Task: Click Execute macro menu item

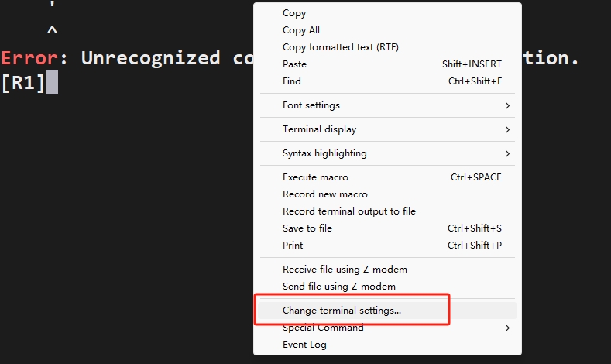Action: click(x=315, y=177)
